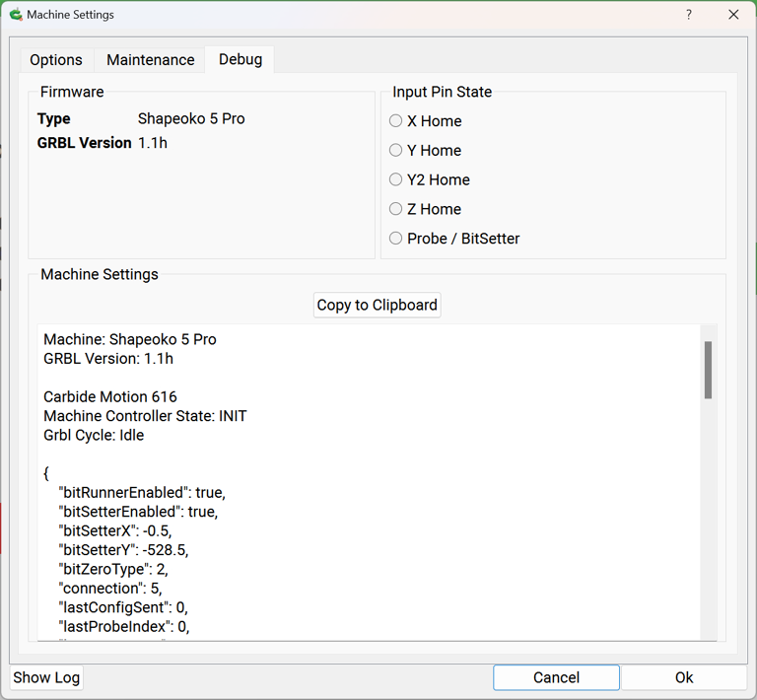Click the Shapeoko 5 Pro firmware type value
The width and height of the screenshot is (757, 700).
[x=191, y=119]
